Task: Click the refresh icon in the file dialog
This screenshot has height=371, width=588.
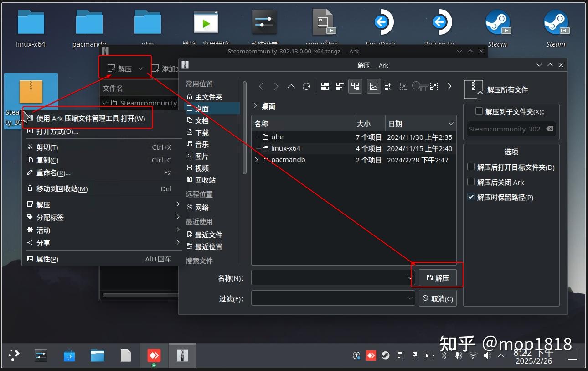Action: (x=306, y=86)
